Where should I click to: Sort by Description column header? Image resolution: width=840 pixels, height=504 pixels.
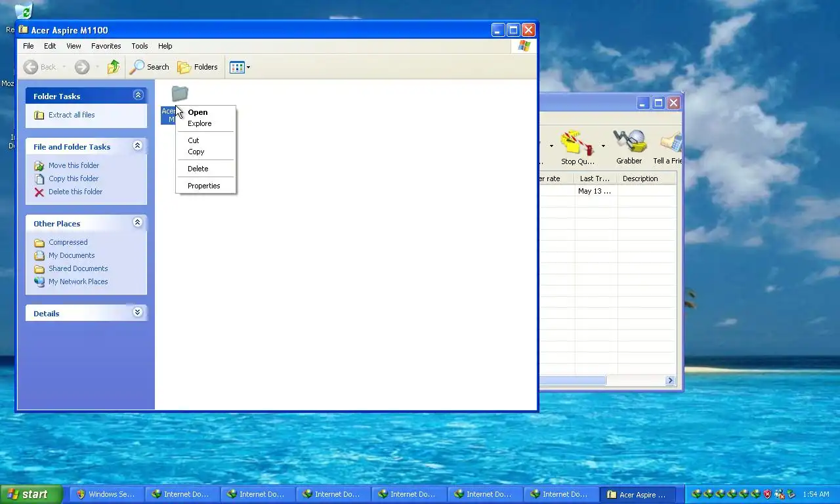pyautogui.click(x=646, y=178)
